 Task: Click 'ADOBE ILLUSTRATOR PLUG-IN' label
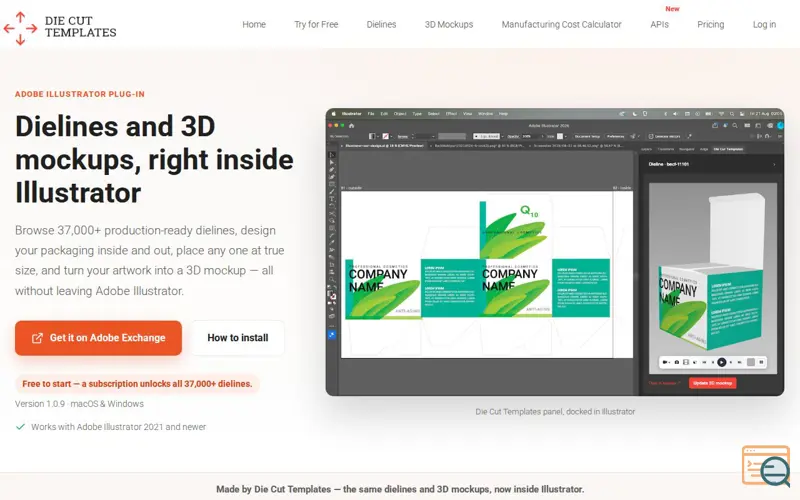coord(80,94)
